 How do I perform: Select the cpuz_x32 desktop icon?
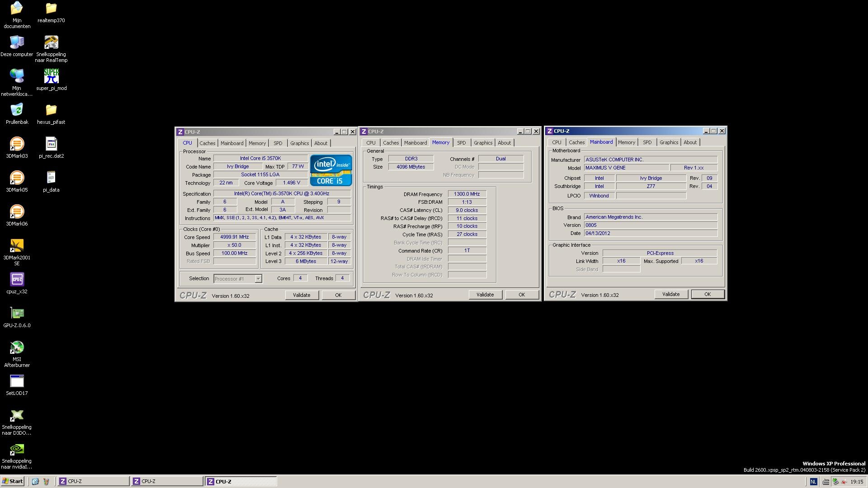tap(17, 280)
